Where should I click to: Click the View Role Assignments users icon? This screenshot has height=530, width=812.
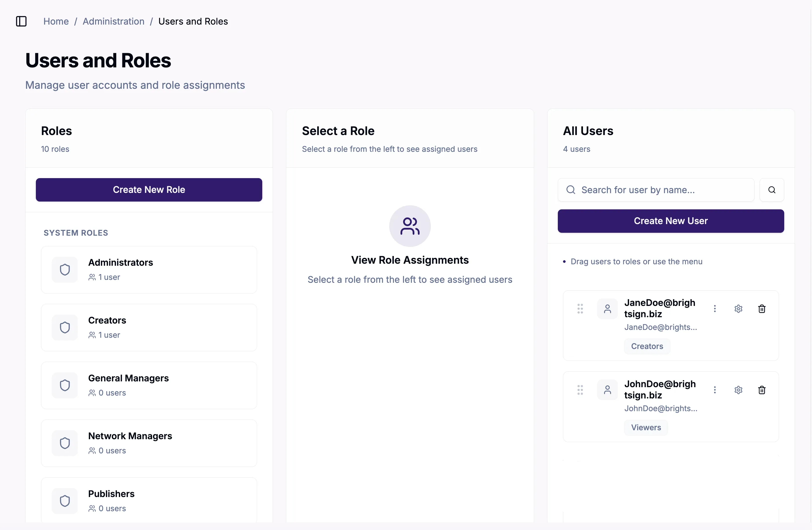click(x=410, y=226)
